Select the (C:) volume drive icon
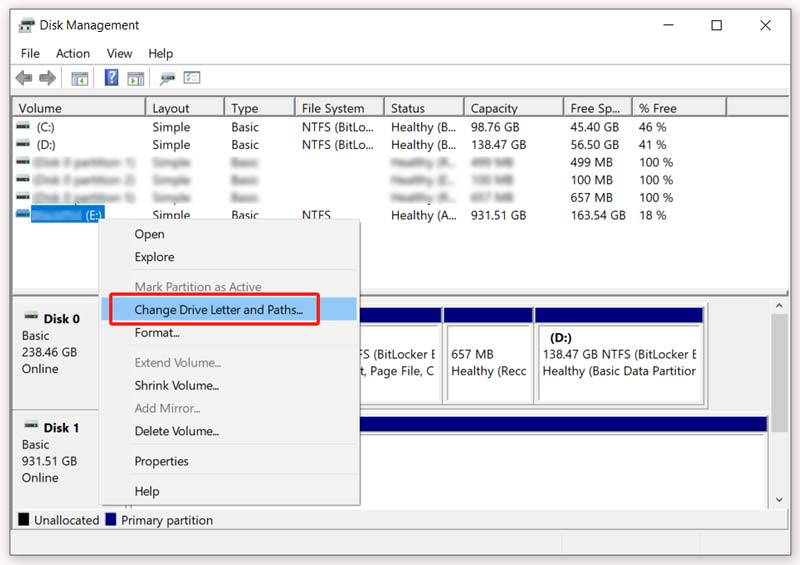 coord(24,127)
